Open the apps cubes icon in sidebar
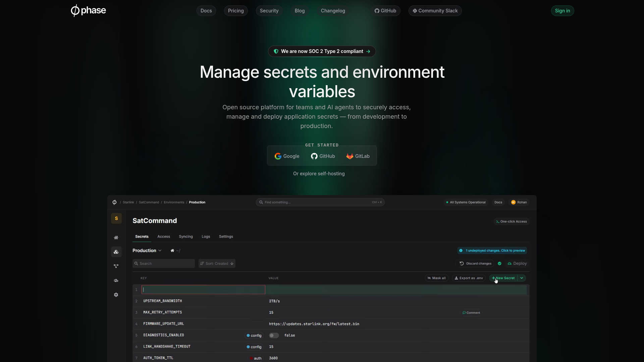 tap(116, 252)
